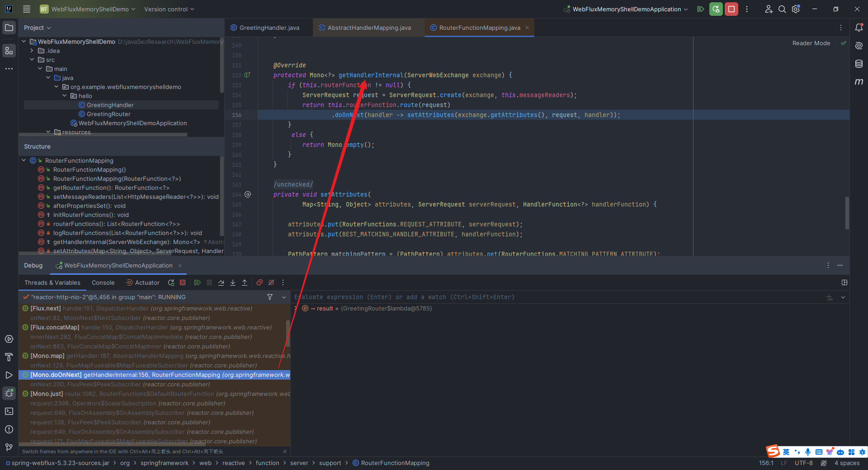
Task: Rerun application from debug panel toolbar
Action: [x=171, y=282]
